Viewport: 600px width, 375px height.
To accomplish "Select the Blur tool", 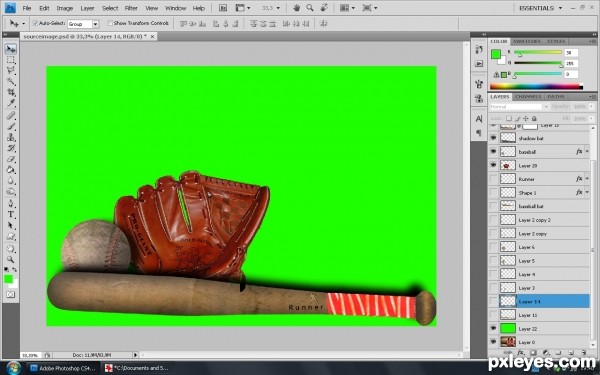I will pos(11,180).
